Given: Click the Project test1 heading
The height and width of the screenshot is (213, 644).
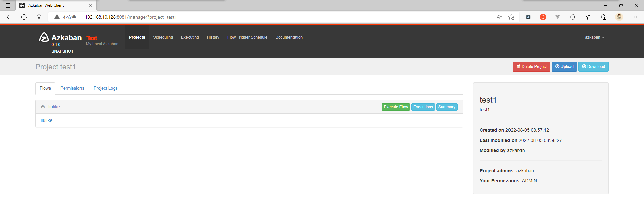Looking at the screenshot, I should [x=55, y=67].
